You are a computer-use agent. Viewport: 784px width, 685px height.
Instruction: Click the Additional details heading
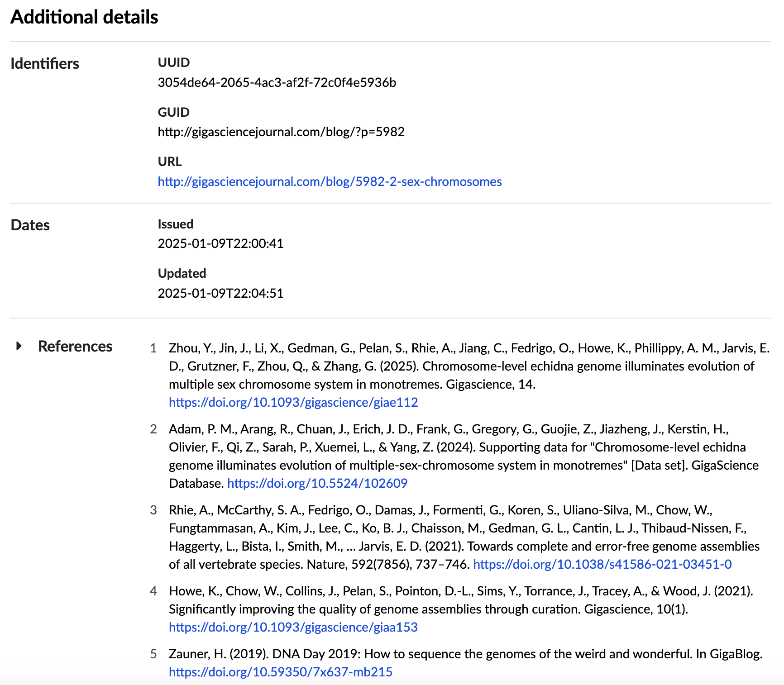click(84, 17)
